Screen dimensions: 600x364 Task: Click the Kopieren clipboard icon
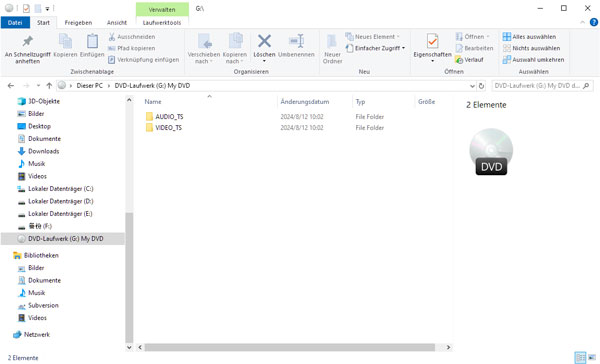[x=65, y=41]
